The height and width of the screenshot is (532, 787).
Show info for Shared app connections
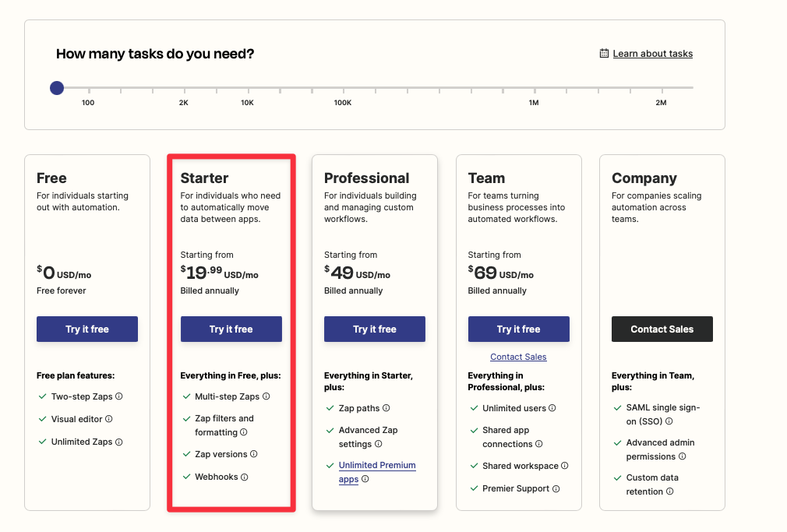coord(539,444)
